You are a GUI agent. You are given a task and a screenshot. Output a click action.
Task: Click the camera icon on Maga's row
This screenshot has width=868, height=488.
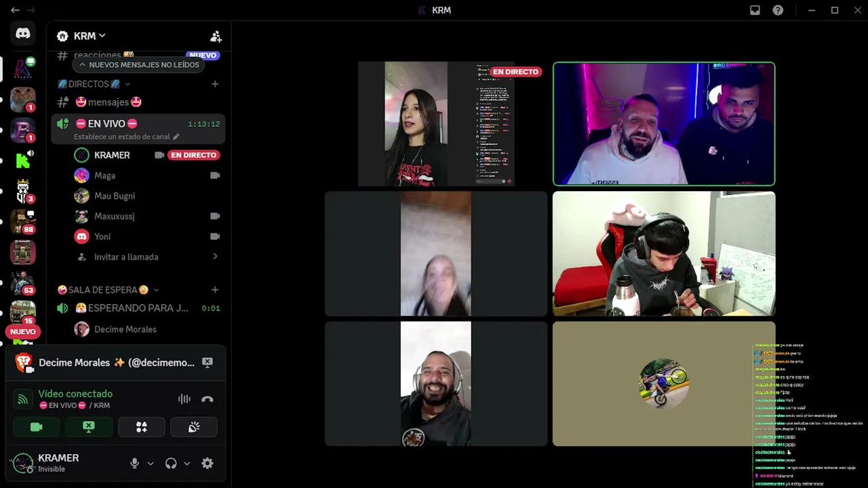pos(215,176)
